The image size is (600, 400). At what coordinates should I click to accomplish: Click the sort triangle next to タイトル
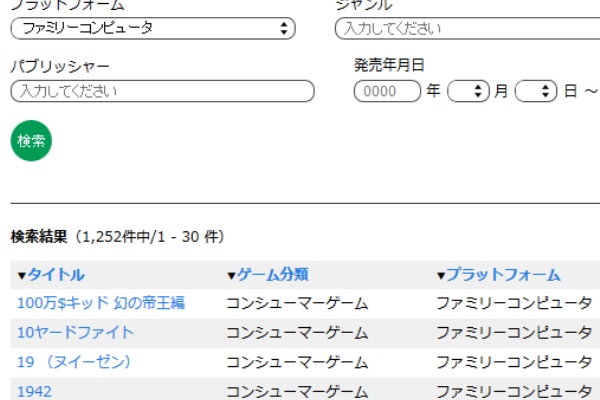coord(22,276)
